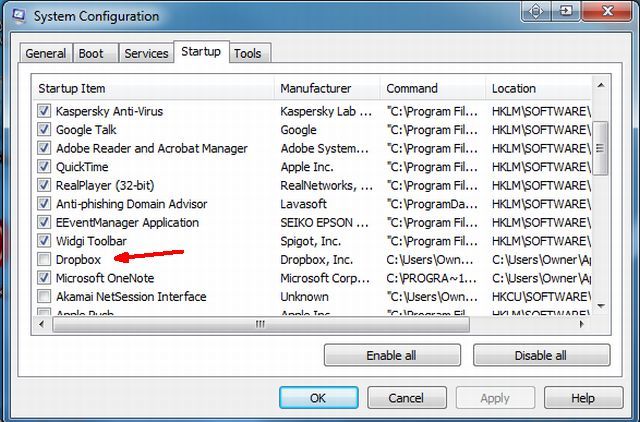Click the Unknown manufacturer cell
The image size is (640, 422).
(x=304, y=297)
